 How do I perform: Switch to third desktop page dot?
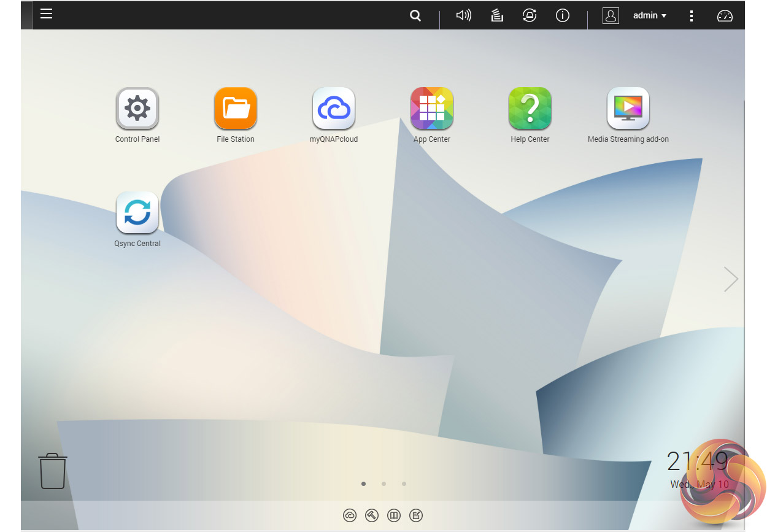[x=404, y=484]
